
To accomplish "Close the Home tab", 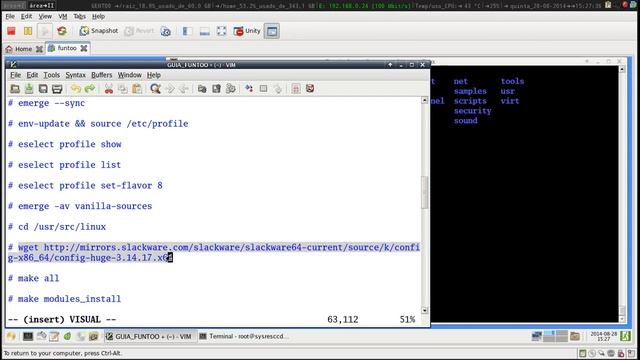I will click(39, 49).
